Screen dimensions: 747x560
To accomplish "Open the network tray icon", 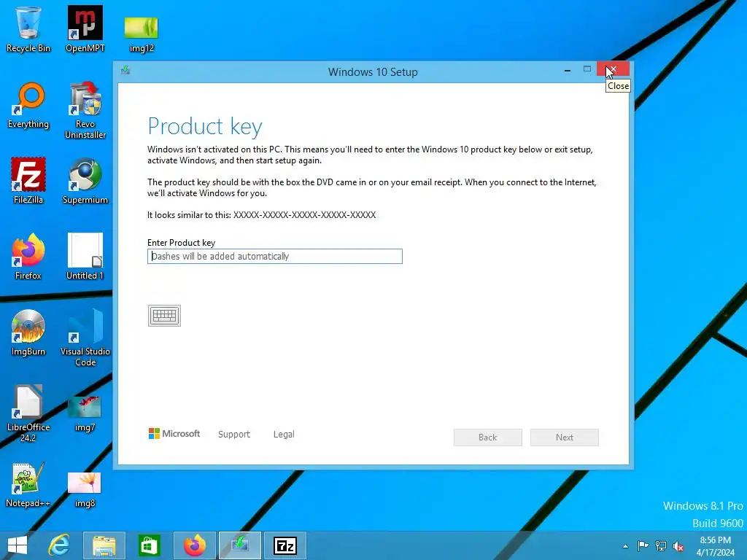I will [x=661, y=545].
